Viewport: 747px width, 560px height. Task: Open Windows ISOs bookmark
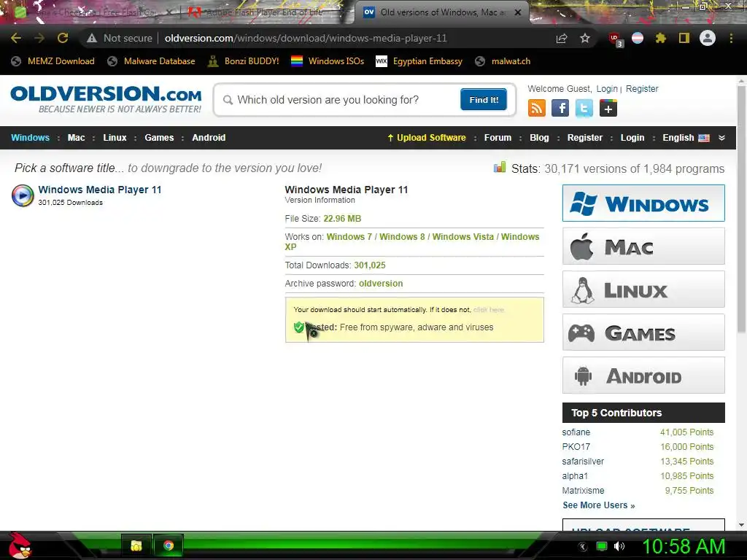point(328,61)
